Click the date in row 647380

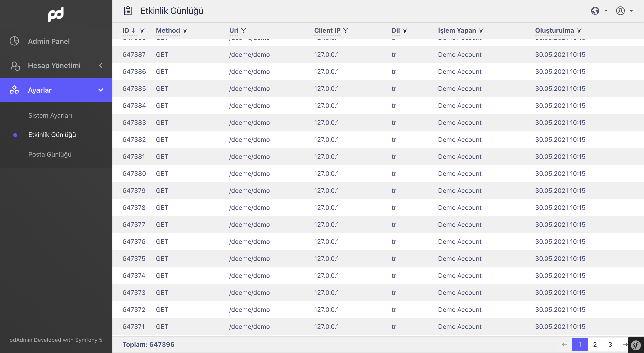[x=560, y=174]
